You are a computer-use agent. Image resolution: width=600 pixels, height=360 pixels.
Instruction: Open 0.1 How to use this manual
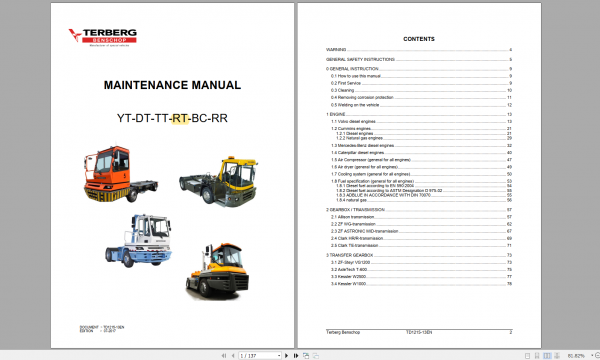click(421, 76)
